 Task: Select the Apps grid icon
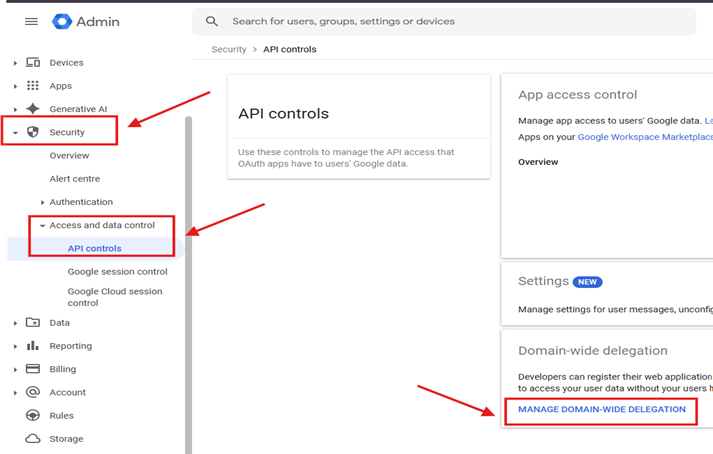33,86
